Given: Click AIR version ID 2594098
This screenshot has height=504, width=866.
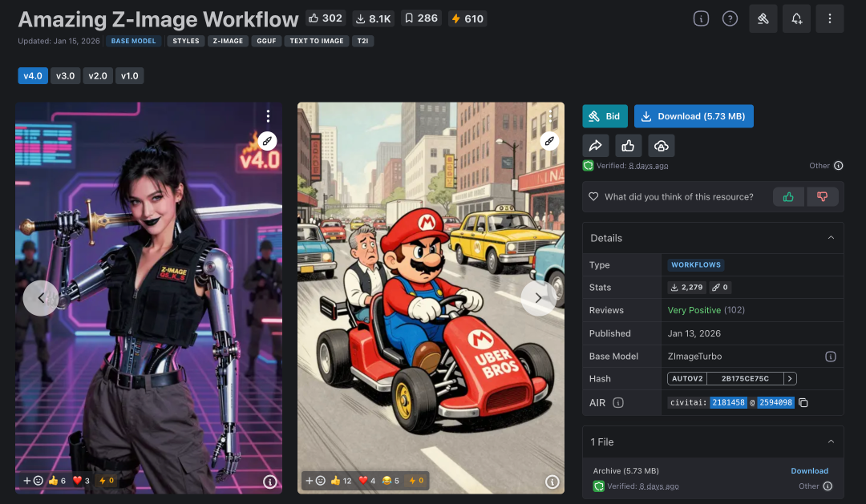Looking at the screenshot, I should coord(775,402).
